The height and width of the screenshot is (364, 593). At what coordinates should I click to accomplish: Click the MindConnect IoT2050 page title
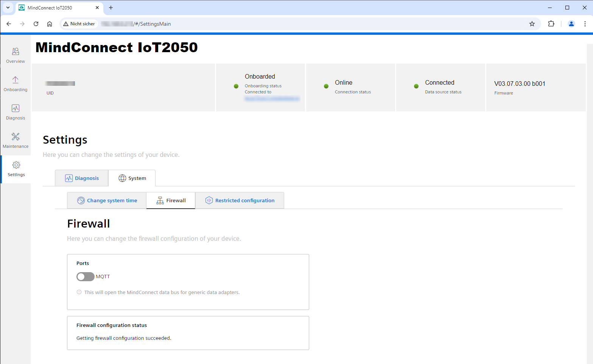point(117,47)
